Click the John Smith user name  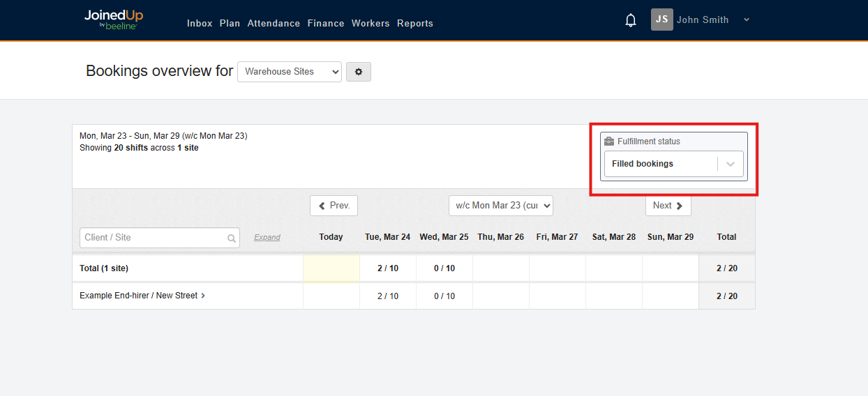pyautogui.click(x=703, y=20)
